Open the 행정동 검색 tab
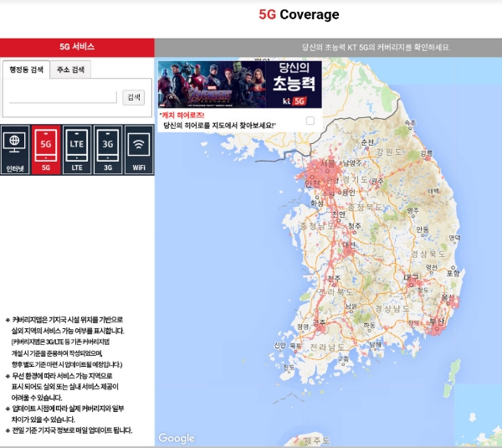This screenshot has width=502, height=448. 26,70
